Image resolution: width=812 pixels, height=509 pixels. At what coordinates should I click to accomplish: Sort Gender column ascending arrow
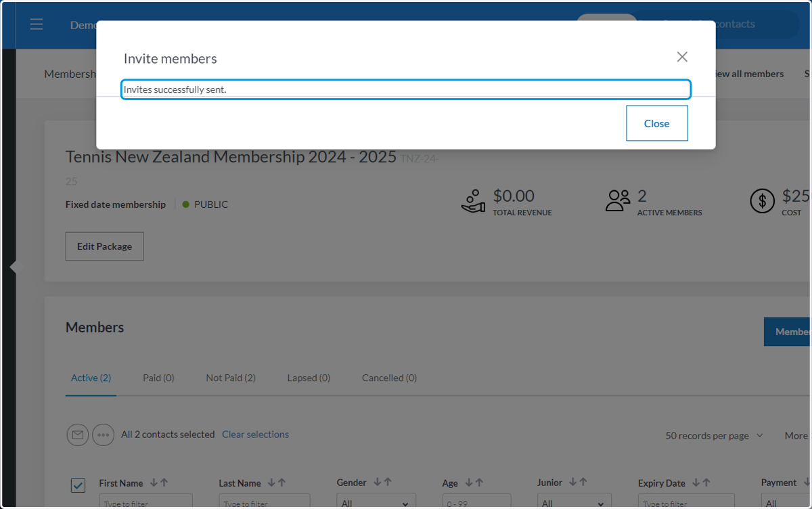[388, 483]
